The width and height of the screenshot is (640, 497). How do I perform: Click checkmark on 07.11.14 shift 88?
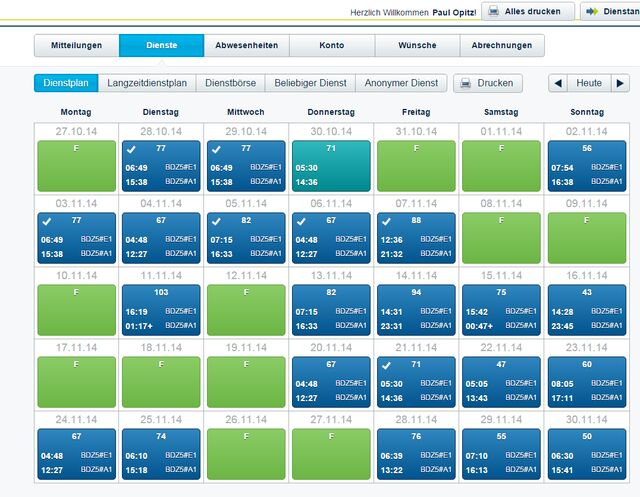(386, 222)
